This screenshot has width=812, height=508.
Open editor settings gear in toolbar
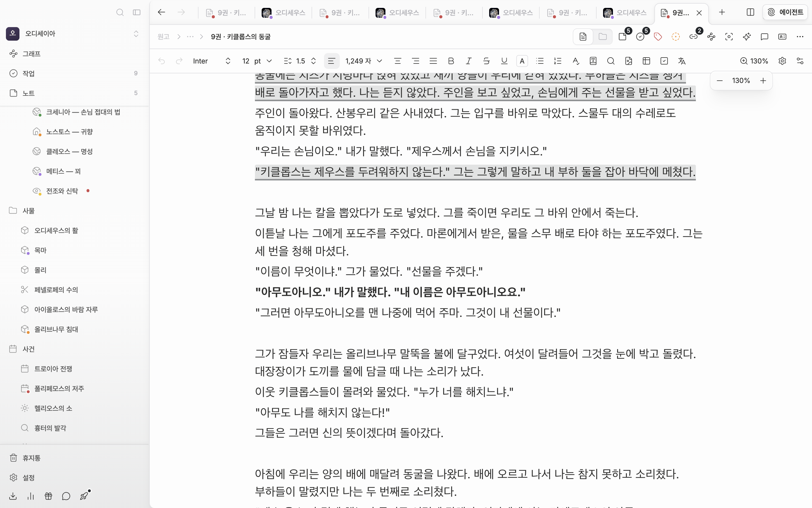pos(782,61)
